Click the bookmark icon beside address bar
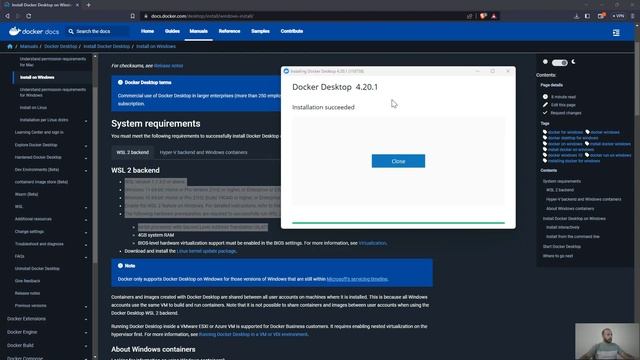This screenshot has height=360, width=640. (x=133, y=16)
